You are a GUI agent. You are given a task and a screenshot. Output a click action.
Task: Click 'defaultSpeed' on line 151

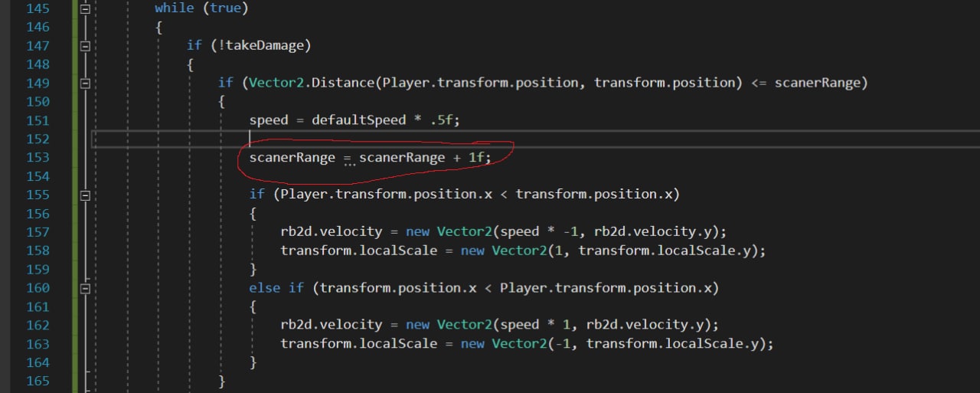tap(358, 120)
